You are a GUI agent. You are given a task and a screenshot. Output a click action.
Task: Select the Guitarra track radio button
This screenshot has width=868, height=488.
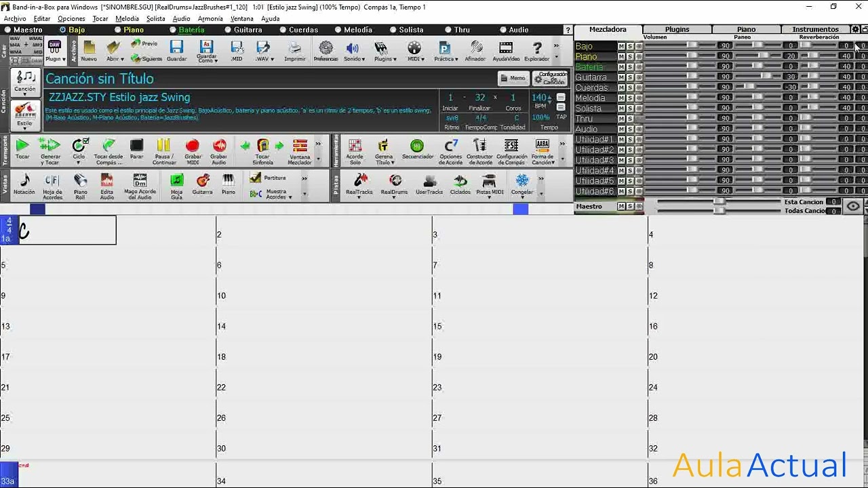(228, 30)
